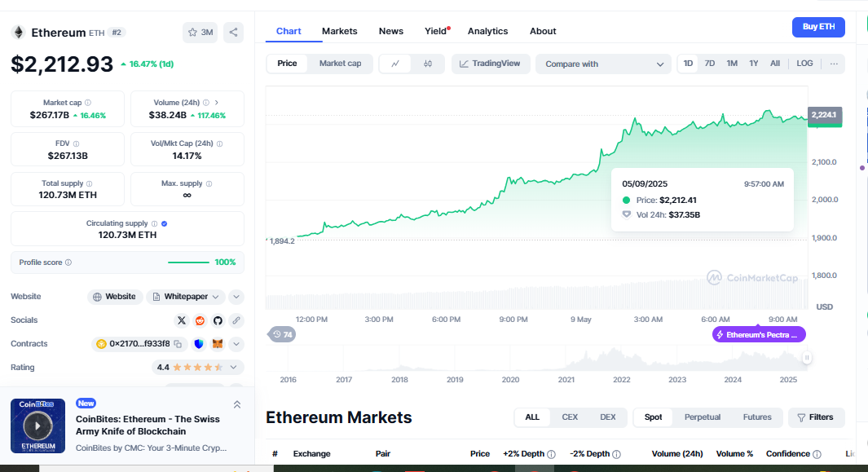Switch chart to Price view

(x=287, y=64)
